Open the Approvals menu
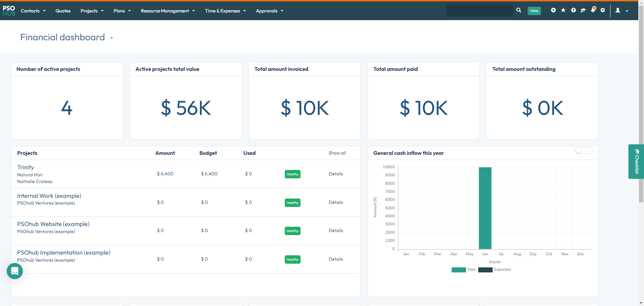 (x=269, y=11)
